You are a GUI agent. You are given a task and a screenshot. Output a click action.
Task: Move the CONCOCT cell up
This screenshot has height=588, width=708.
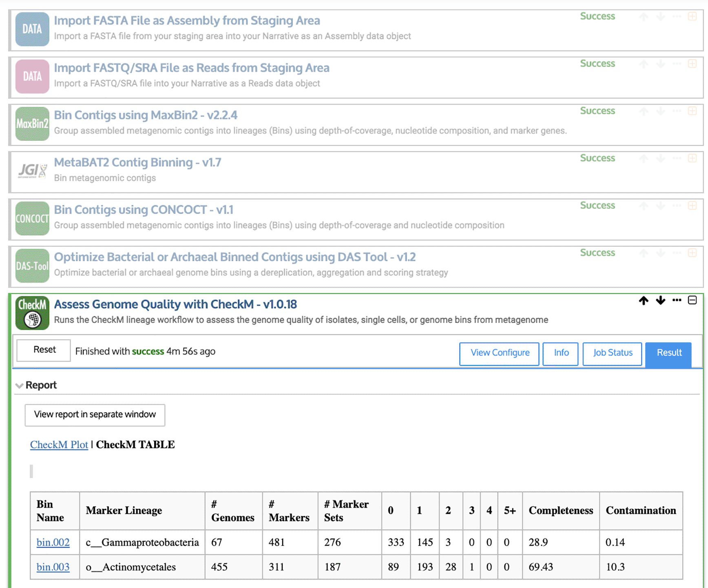click(x=644, y=206)
